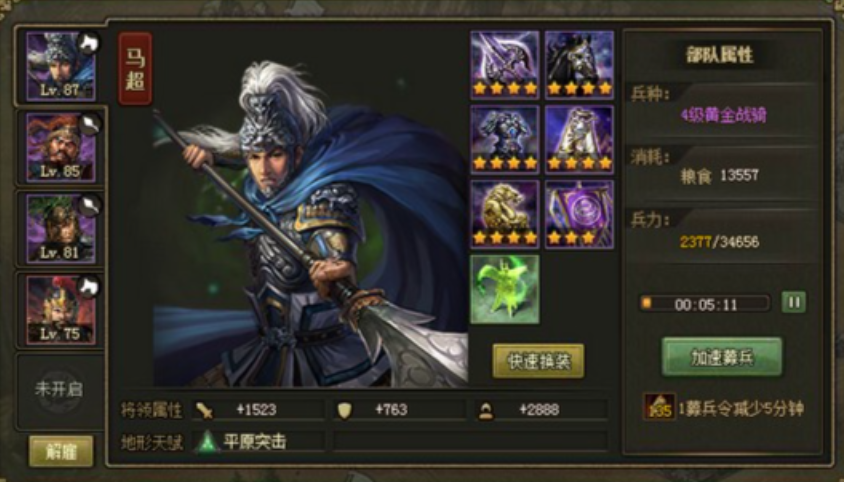
Task: Select the Lv. 87 general portrait
Action: [61, 66]
